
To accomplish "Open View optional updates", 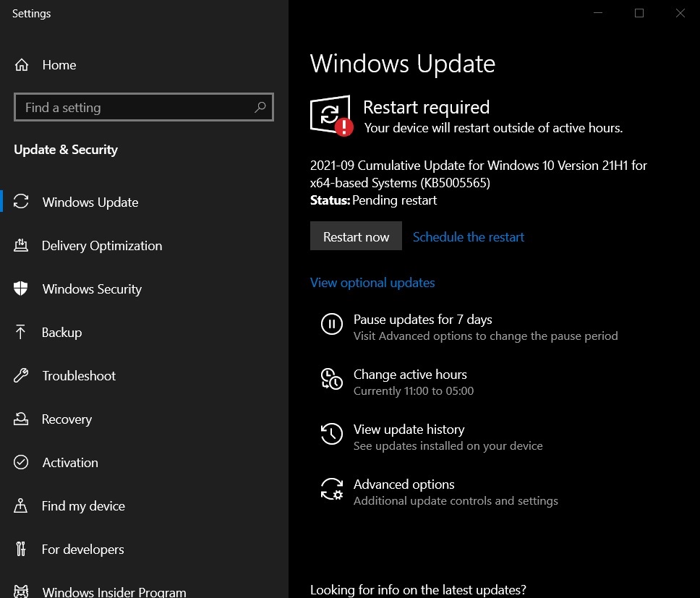I will 372,282.
